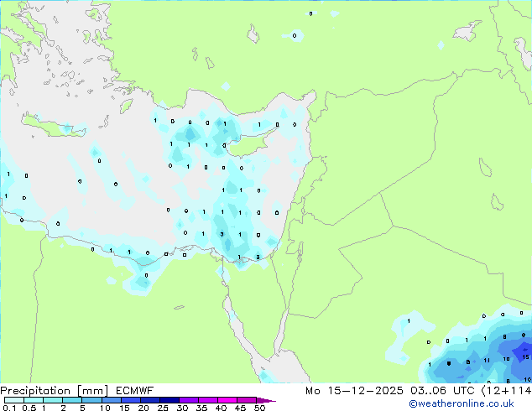Select the 30–35 mm purple legend swatch
The image size is (532, 411).
[x=189, y=400]
